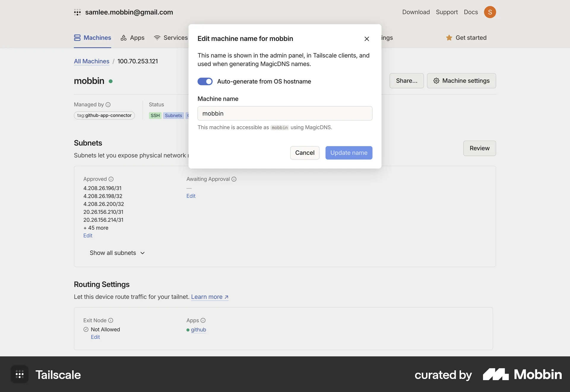Click the Exit Node info icon
Viewport: 570px width, 392px height.
tap(111, 320)
